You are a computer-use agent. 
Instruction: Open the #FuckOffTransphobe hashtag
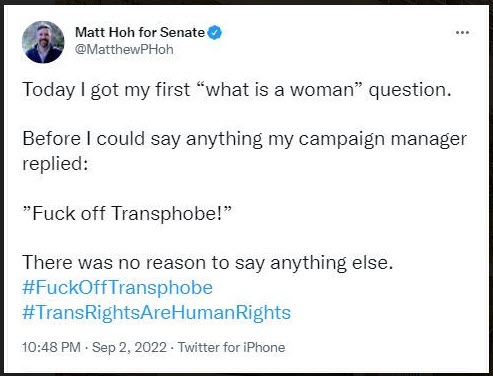pyautogui.click(x=117, y=287)
